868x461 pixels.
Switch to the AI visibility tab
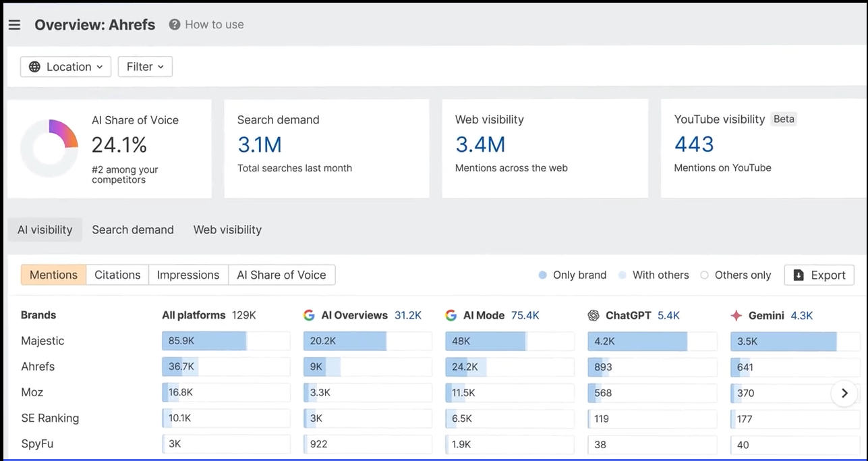(x=45, y=229)
